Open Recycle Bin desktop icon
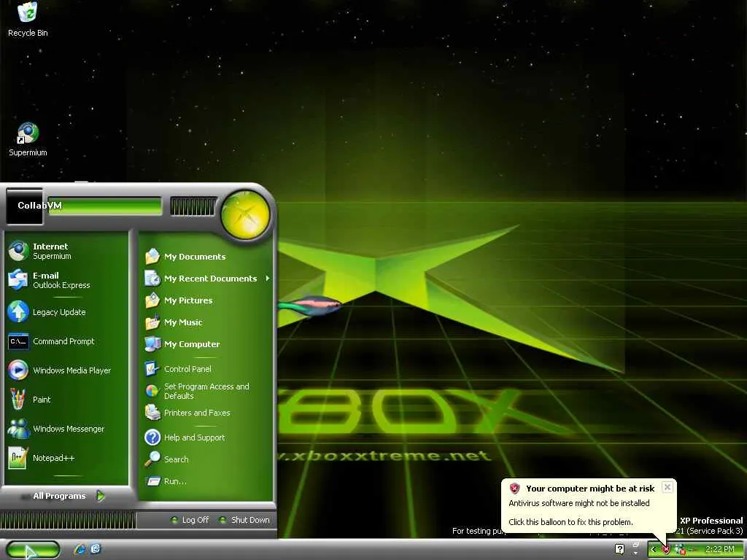The image size is (747, 560). (28, 20)
